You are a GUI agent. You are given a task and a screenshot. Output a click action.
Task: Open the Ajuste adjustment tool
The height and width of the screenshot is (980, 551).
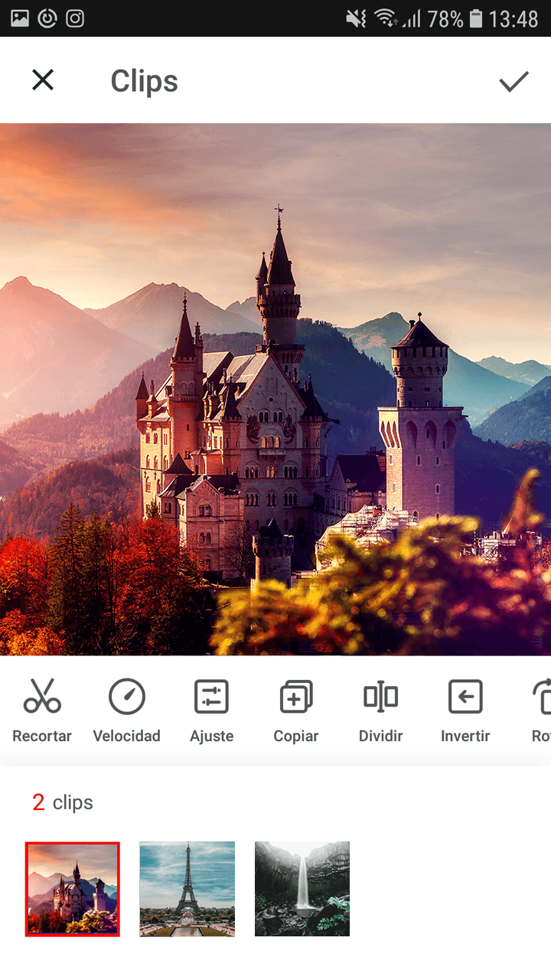point(212,711)
